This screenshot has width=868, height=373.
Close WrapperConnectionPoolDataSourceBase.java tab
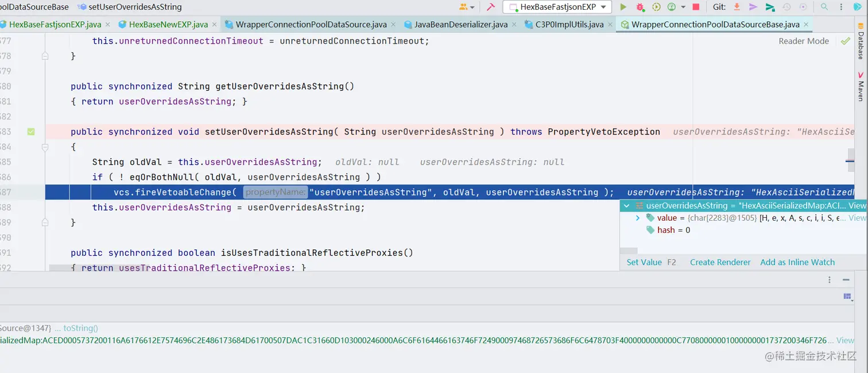pyautogui.click(x=806, y=25)
